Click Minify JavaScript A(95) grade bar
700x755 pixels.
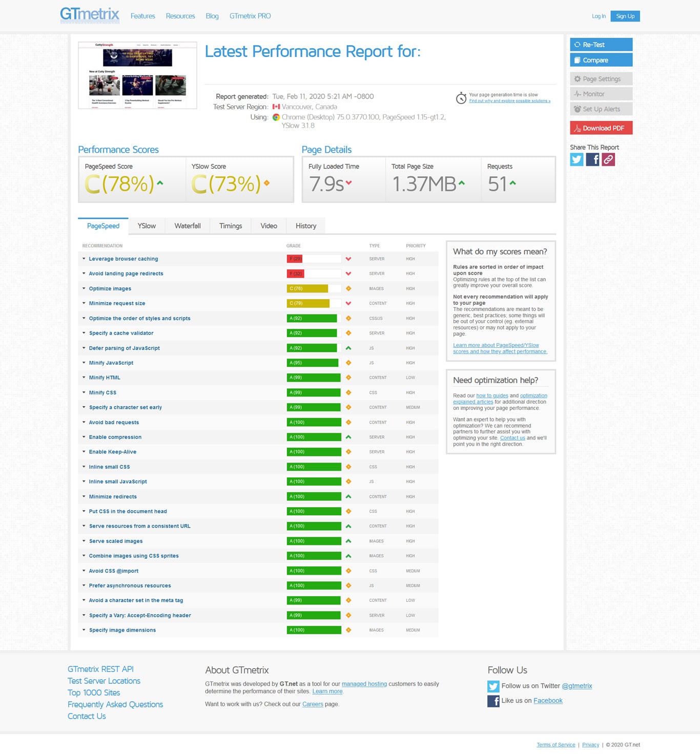click(314, 363)
